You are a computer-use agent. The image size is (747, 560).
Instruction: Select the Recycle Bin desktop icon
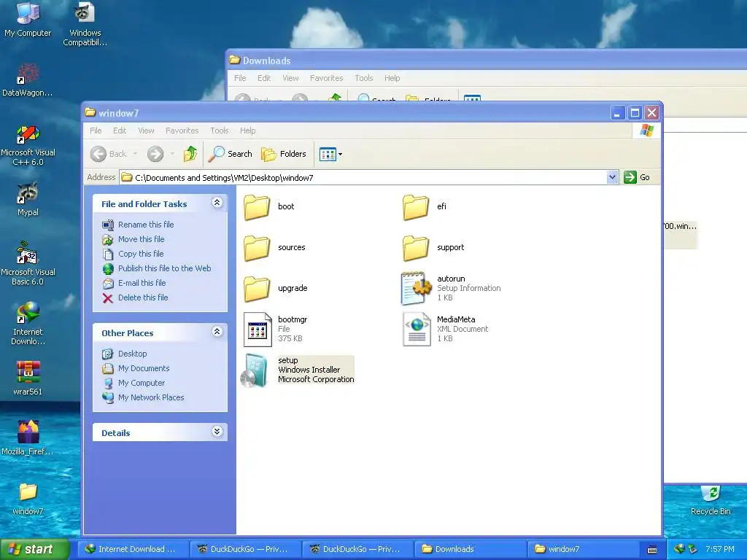pos(711,500)
